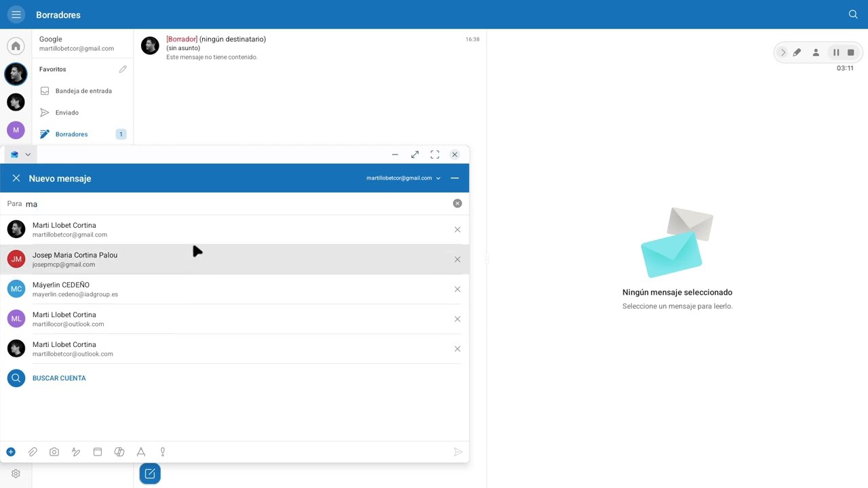Remove martillocor@outlook.com suggestion with X
This screenshot has width=868, height=488.
tap(457, 319)
